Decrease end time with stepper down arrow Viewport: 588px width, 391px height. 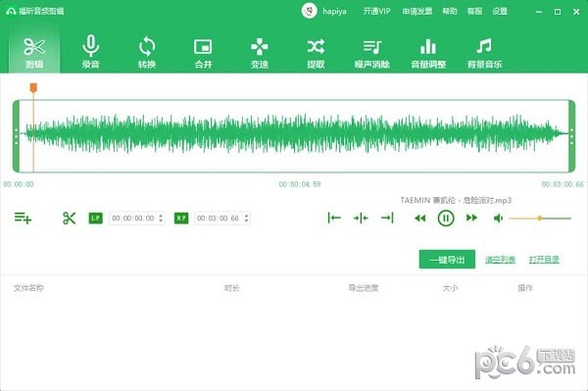click(x=246, y=220)
